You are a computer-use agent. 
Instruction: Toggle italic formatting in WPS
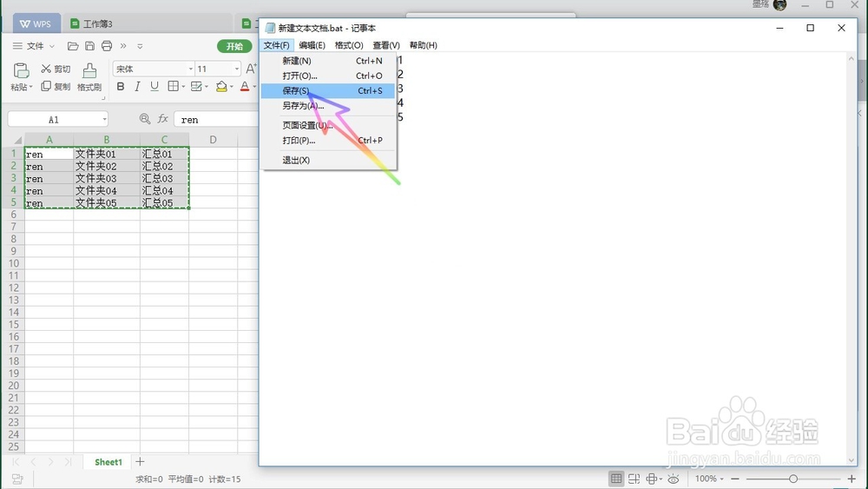click(x=137, y=86)
